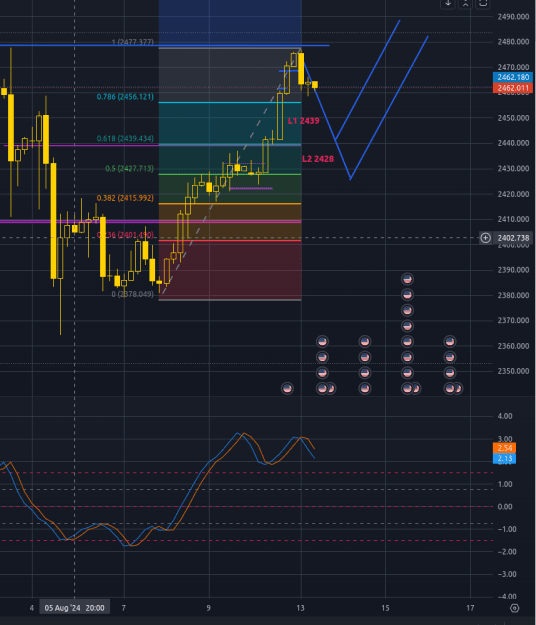
Task: Click the 2402.738 crosshair price label
Action: [513, 238]
